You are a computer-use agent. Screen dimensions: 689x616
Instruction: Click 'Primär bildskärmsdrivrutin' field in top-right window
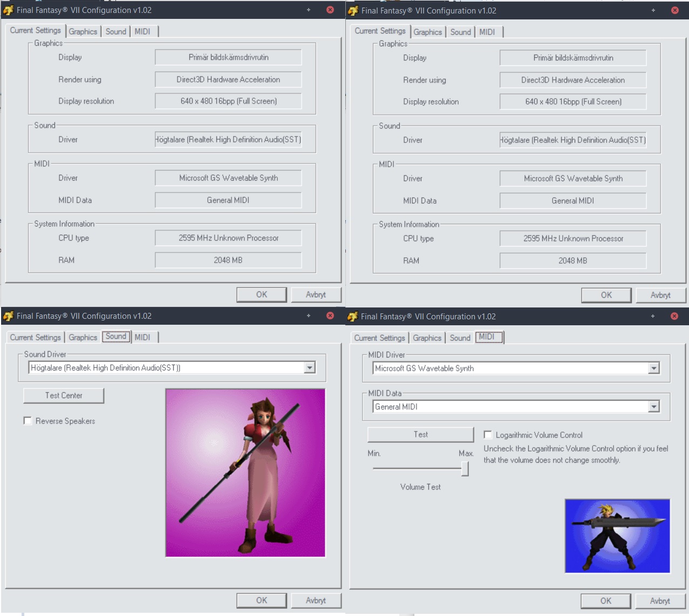pos(573,58)
